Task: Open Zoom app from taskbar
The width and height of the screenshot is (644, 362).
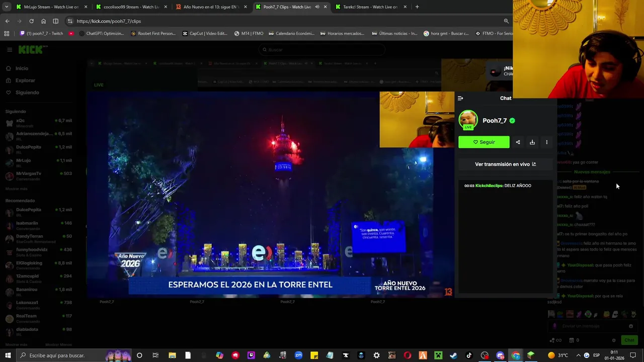Action: tap(298, 355)
